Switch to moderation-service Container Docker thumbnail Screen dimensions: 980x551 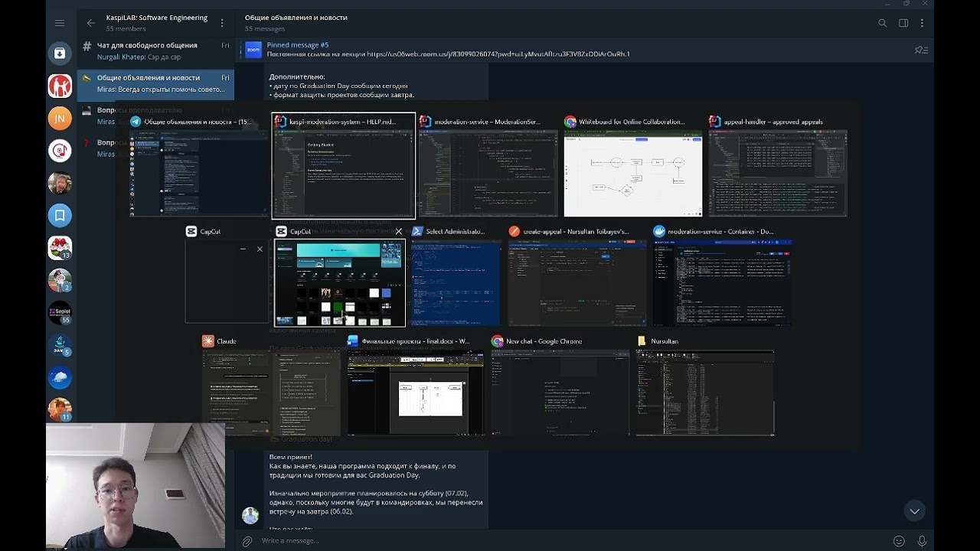[722, 276]
